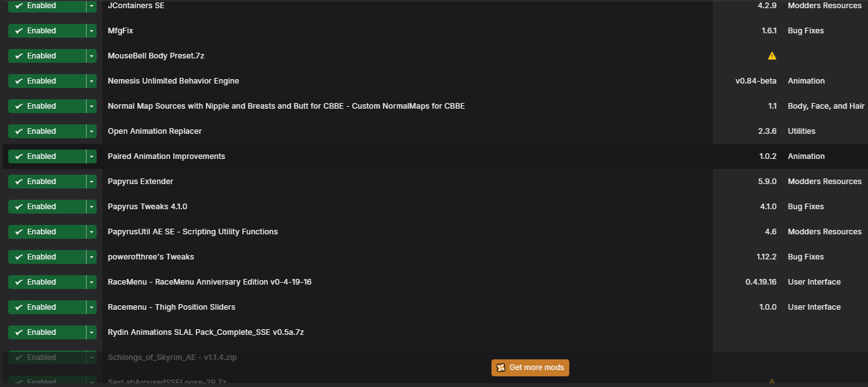Open the dropdown arrow on JContainers SE toggle
The image size is (868, 387).
click(92, 6)
